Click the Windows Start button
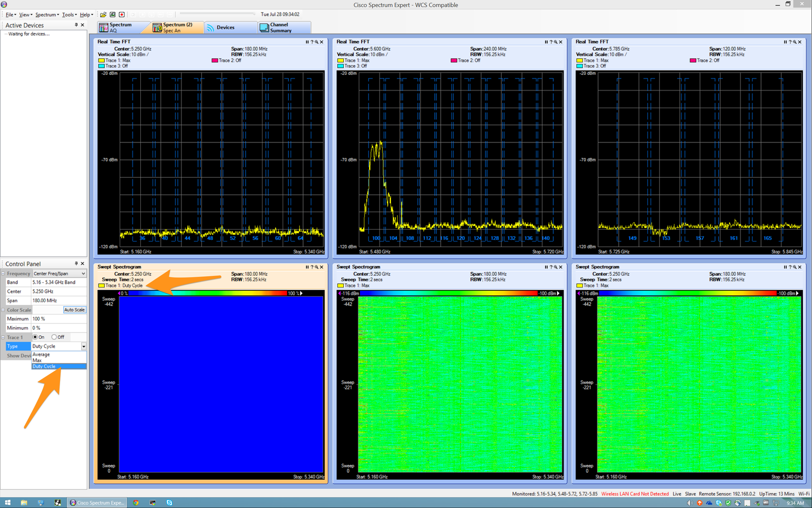 coord(8,503)
